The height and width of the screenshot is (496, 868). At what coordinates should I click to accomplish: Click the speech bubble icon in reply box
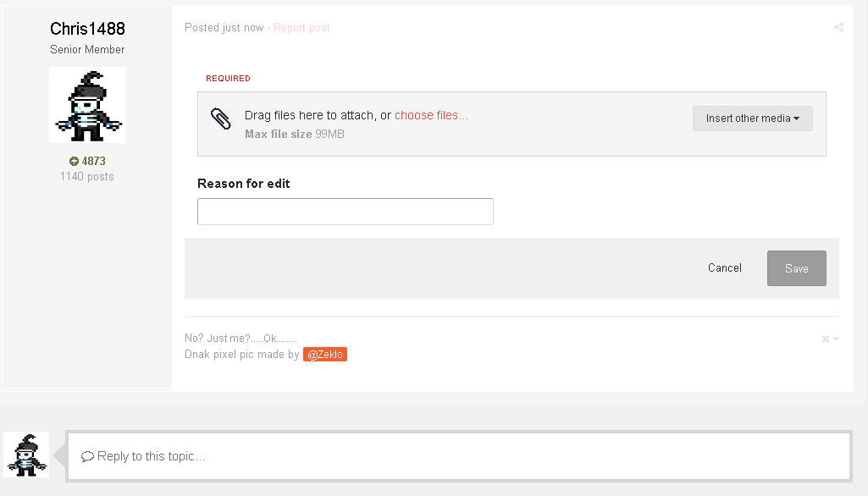(x=87, y=456)
